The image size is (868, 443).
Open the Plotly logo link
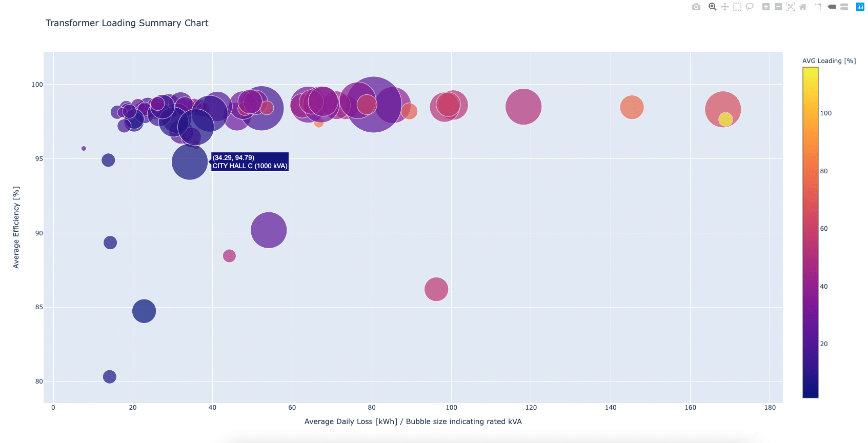point(860,7)
